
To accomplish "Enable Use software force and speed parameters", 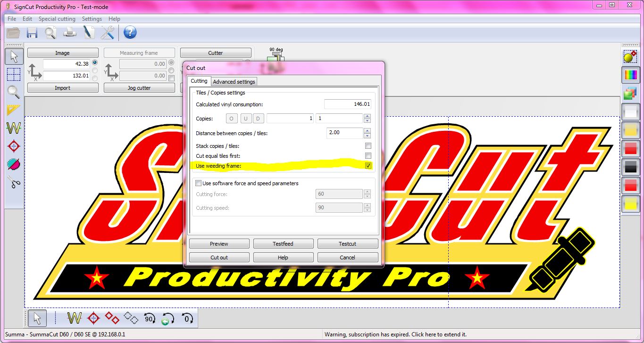I will click(199, 183).
